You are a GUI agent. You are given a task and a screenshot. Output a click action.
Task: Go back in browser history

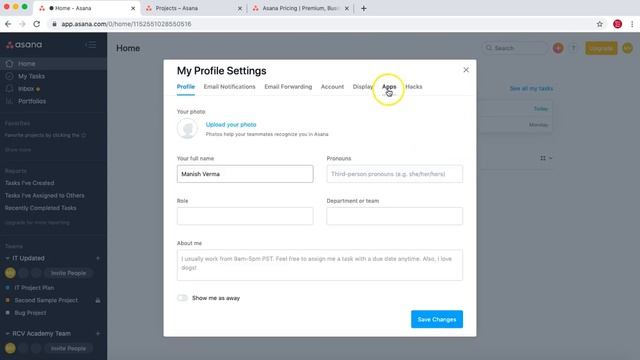[8, 24]
